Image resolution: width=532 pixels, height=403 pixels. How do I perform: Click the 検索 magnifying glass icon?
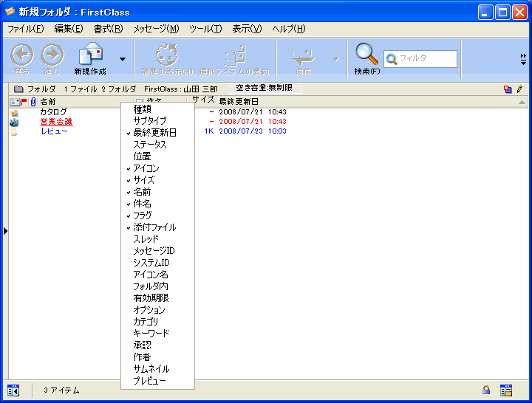click(366, 55)
